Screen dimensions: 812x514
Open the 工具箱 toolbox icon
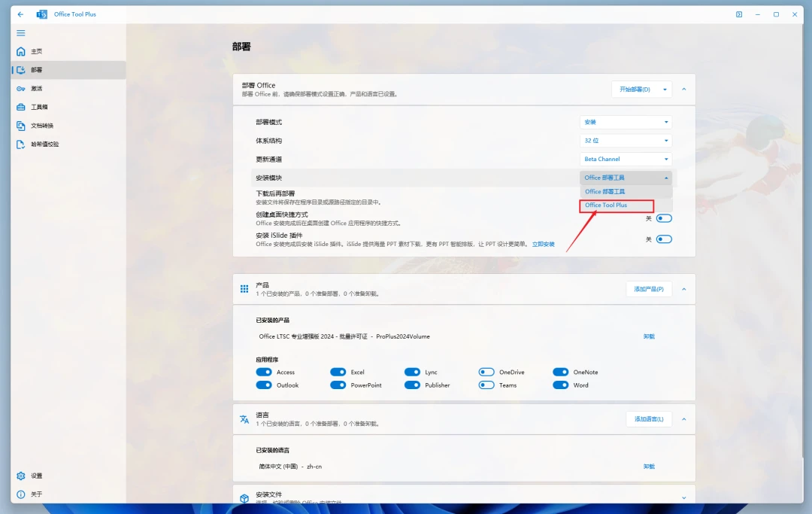coord(21,108)
